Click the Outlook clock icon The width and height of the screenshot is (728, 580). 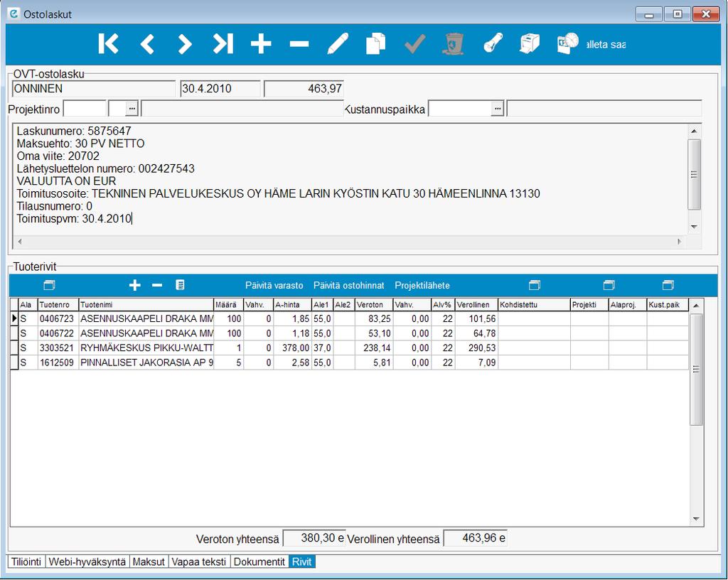pyautogui.click(x=568, y=43)
